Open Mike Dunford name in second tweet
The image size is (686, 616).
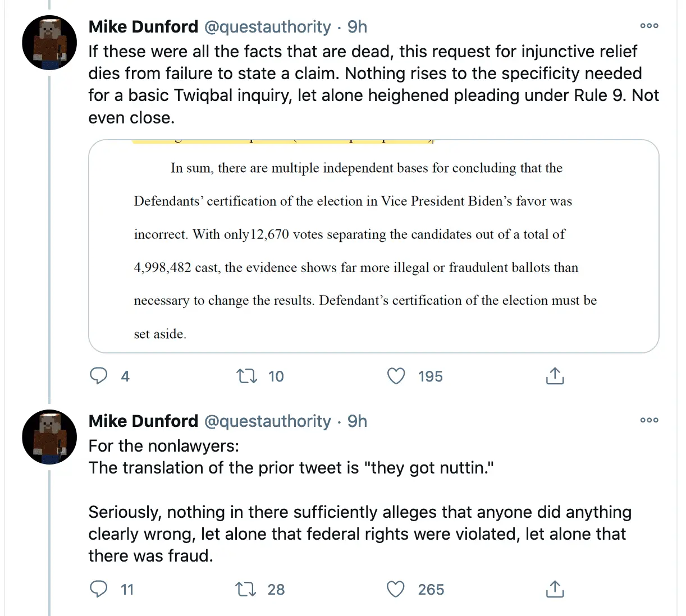pos(143,421)
